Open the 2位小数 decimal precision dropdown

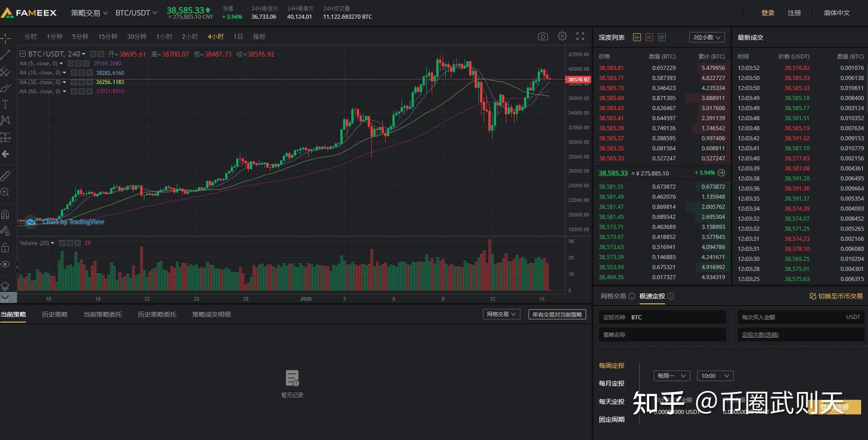(707, 37)
